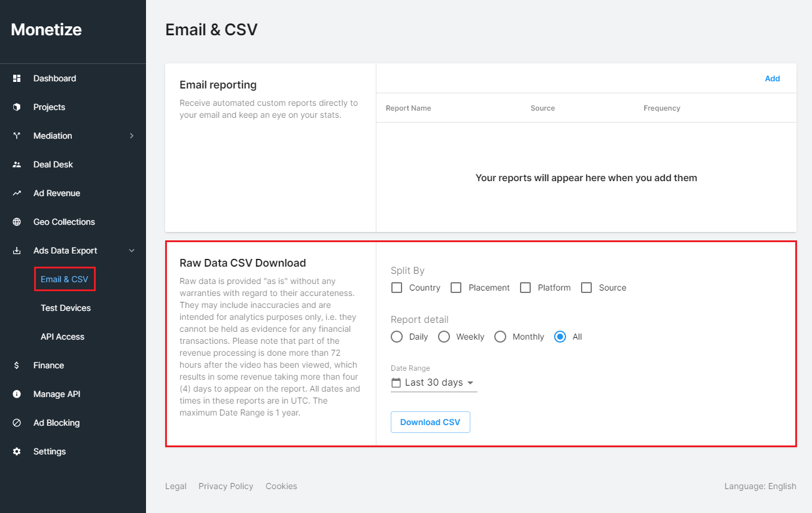Add a new email report
The width and height of the screenshot is (812, 513).
pos(772,78)
